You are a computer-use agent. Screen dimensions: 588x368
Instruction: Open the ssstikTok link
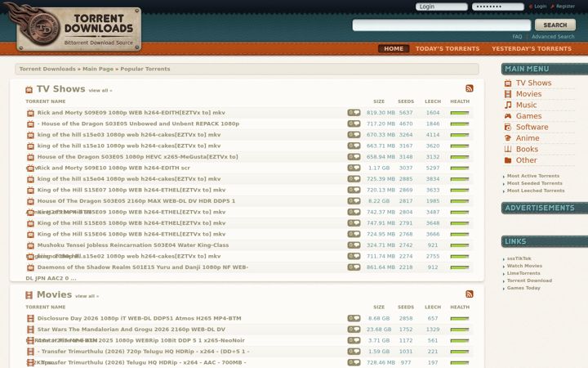(519, 258)
